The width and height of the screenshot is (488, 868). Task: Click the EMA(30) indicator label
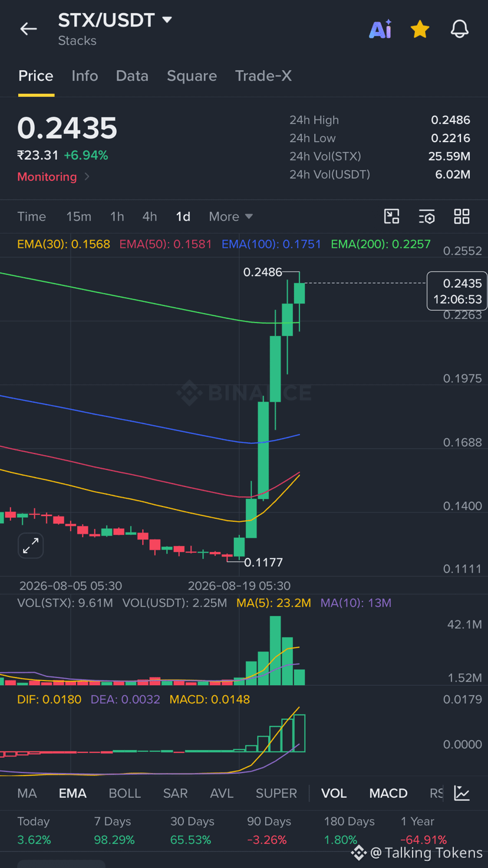(64, 244)
